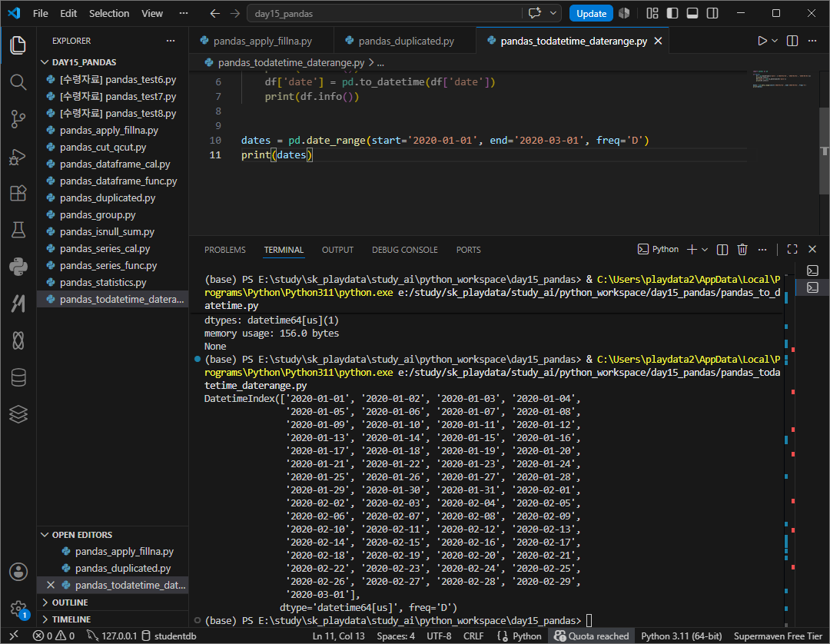Toggle the primary side bar layout
The height and width of the screenshot is (644, 830).
672,13
